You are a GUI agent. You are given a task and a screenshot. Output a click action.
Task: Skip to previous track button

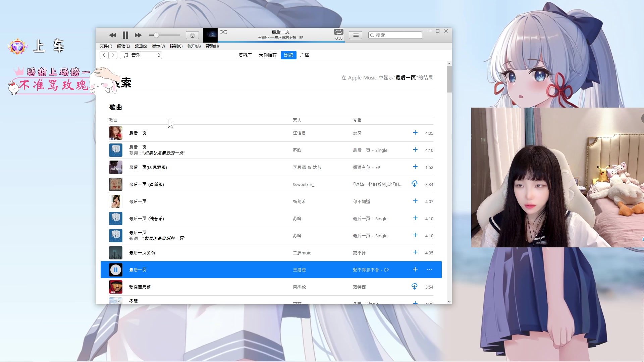click(113, 35)
